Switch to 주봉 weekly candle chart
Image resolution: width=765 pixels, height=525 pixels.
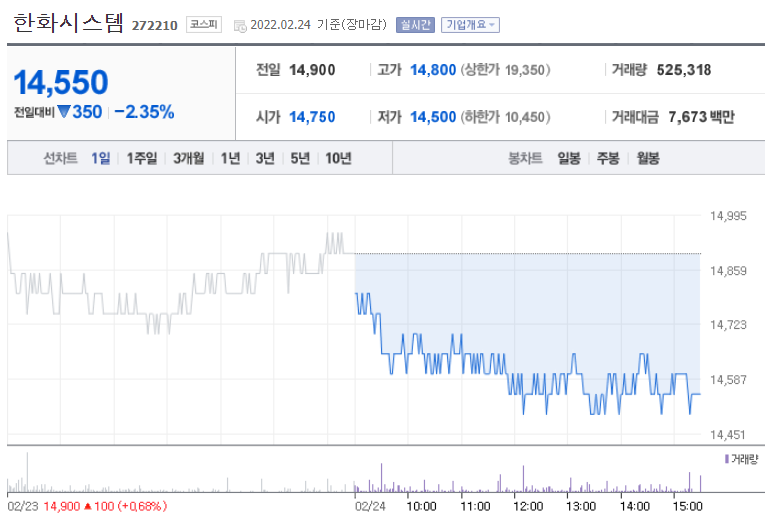tap(608, 158)
